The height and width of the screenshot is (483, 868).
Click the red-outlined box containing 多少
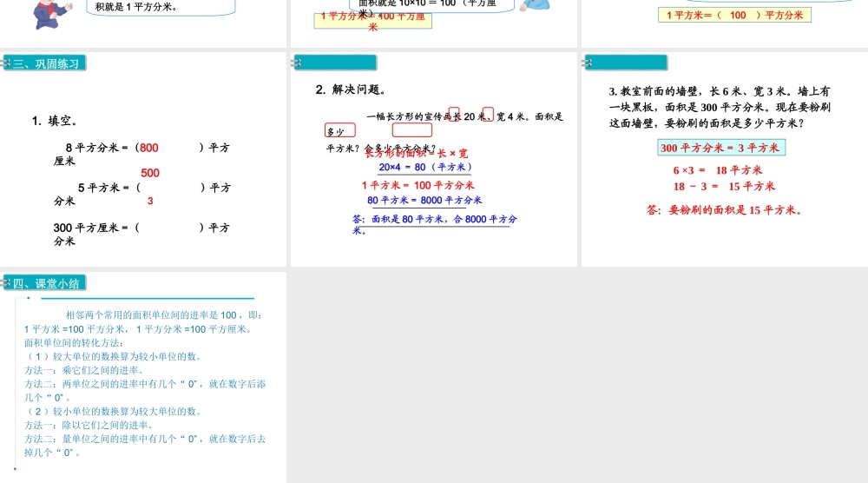pyautogui.click(x=339, y=131)
